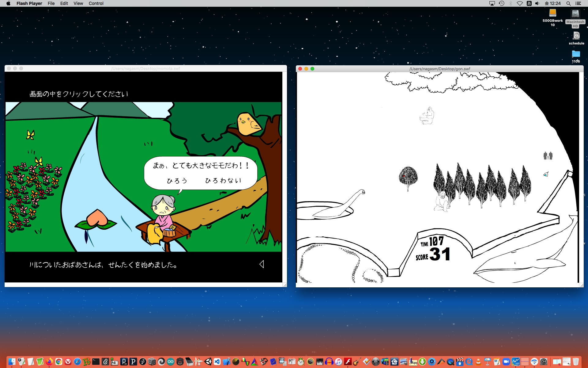Image resolution: width=588 pixels, height=368 pixels.
Task: Open Unity from the dock
Action: [x=208, y=362]
